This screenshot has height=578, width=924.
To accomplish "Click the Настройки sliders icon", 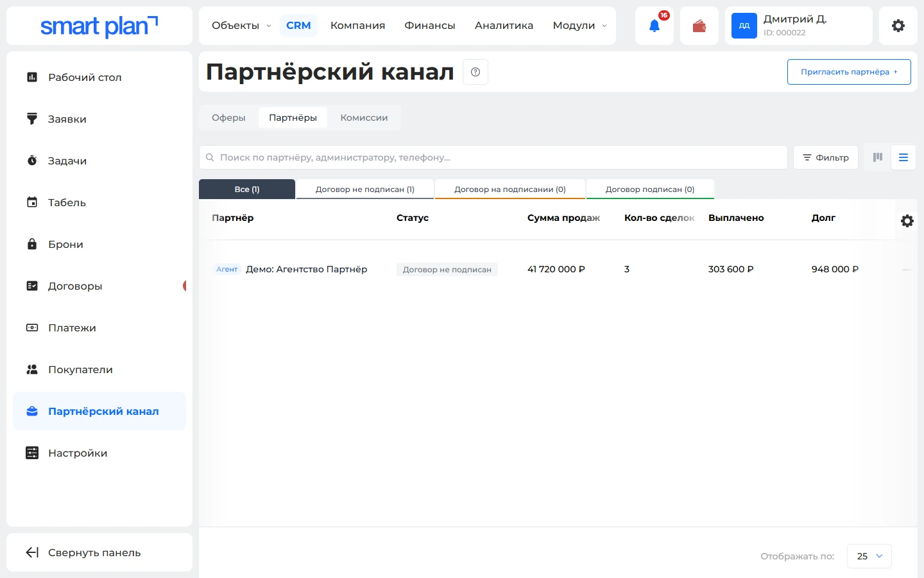I will pyautogui.click(x=32, y=453).
